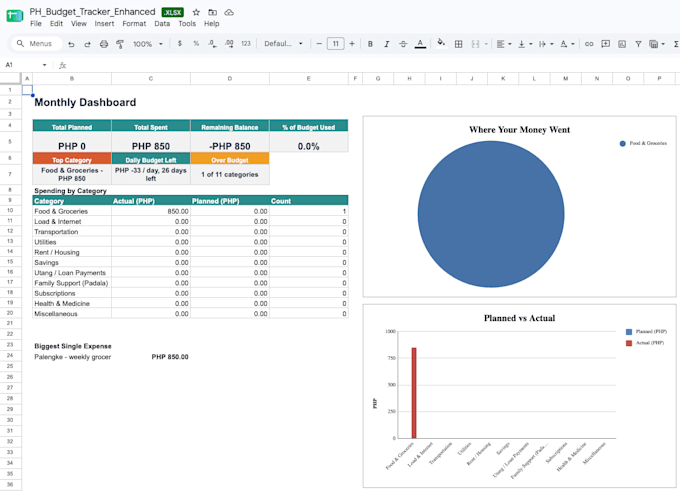
Task: Click the pie chart blue slice
Action: coord(491,214)
